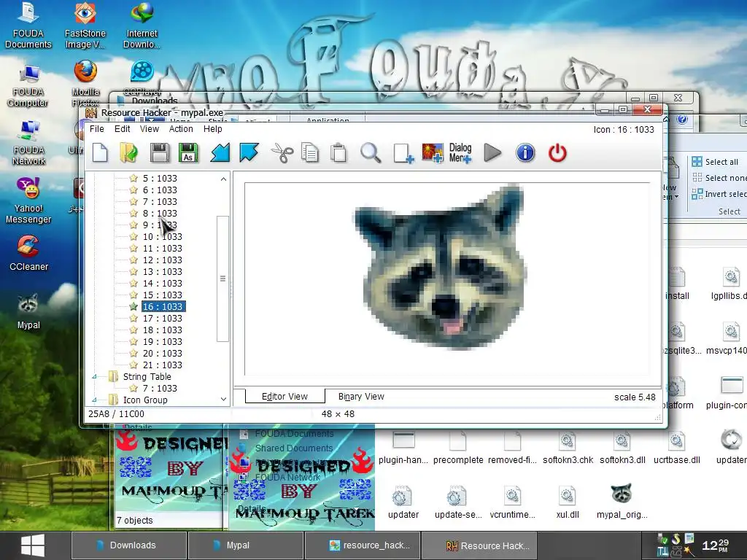Open the Help menu
Image resolution: width=747 pixels, height=560 pixels.
212,128
